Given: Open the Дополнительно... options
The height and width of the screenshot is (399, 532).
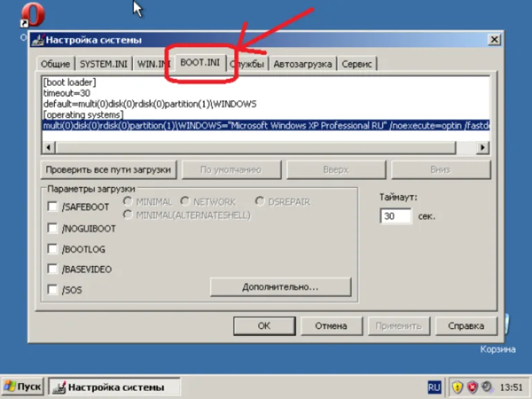Looking at the screenshot, I should coord(281,287).
